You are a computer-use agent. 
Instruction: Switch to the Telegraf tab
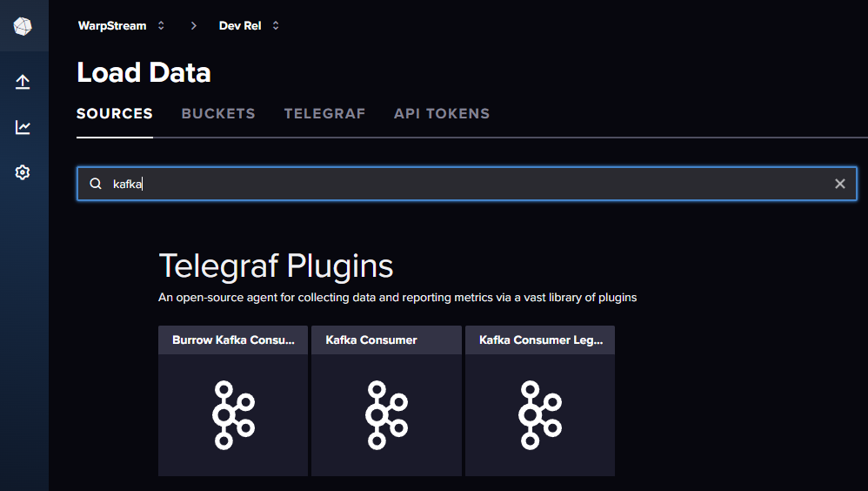(x=324, y=113)
